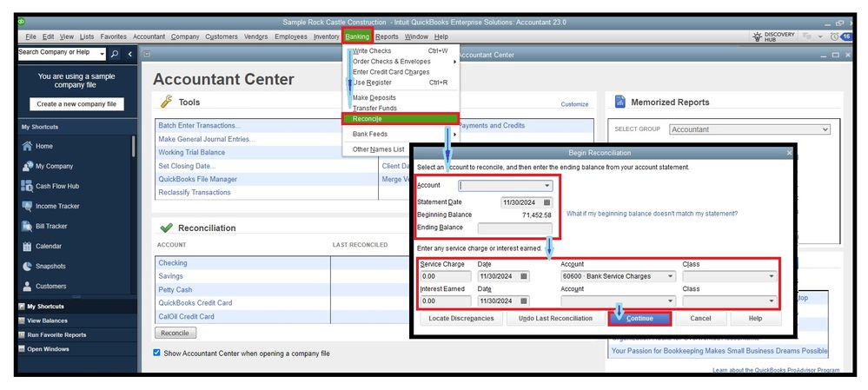Viewport: 868px width, 390px height.
Task: Open the Interest Earned Account dropdown
Action: click(x=671, y=301)
